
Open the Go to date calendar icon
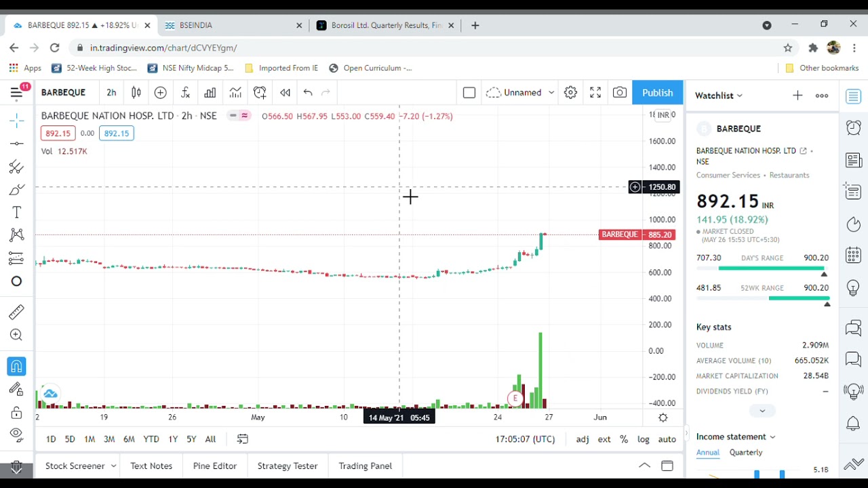point(243,439)
